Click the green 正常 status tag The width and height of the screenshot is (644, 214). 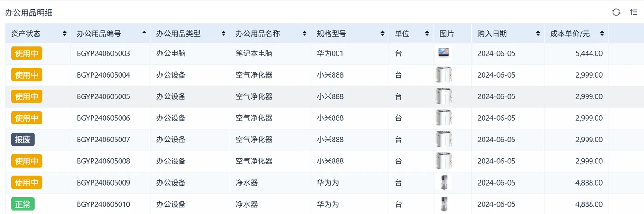coord(23,204)
